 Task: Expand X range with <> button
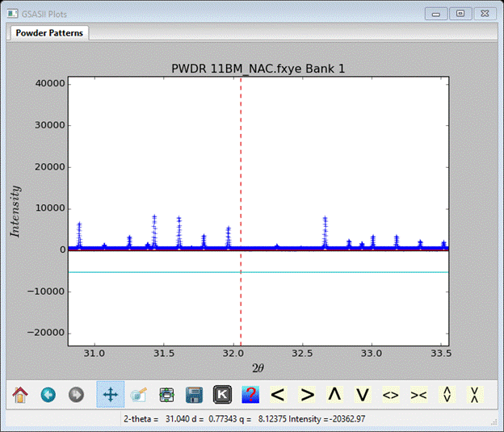(390, 394)
